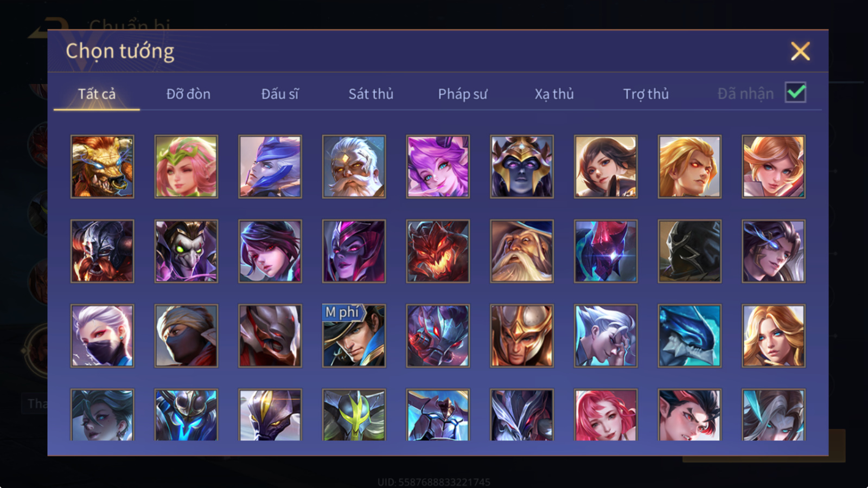View the Trợ thủ tab
868x488 pixels.
pyautogui.click(x=646, y=94)
